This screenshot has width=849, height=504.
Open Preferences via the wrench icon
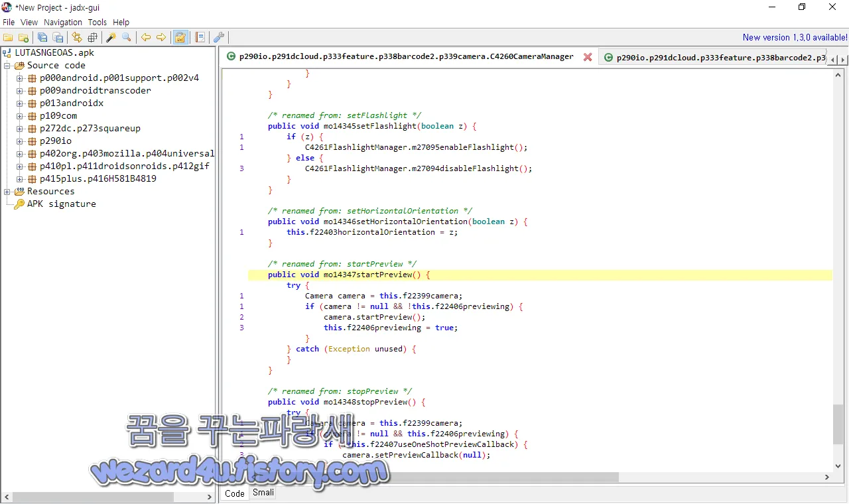pyautogui.click(x=218, y=38)
